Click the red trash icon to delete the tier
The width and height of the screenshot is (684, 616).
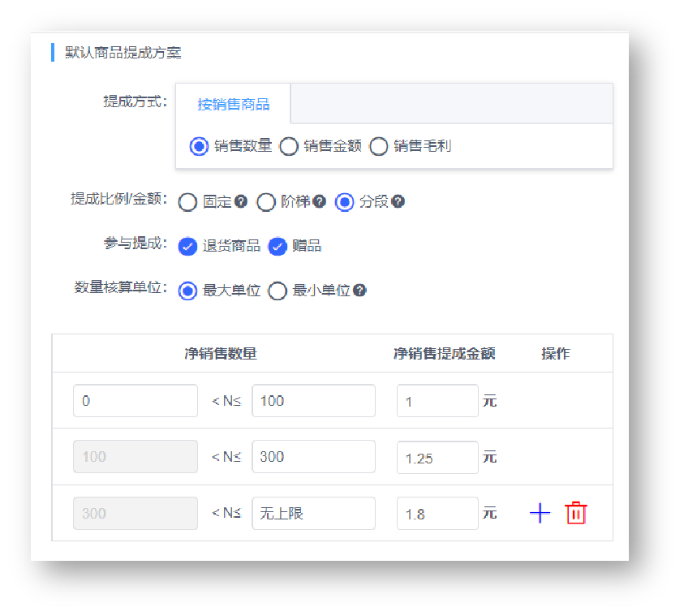click(x=575, y=513)
